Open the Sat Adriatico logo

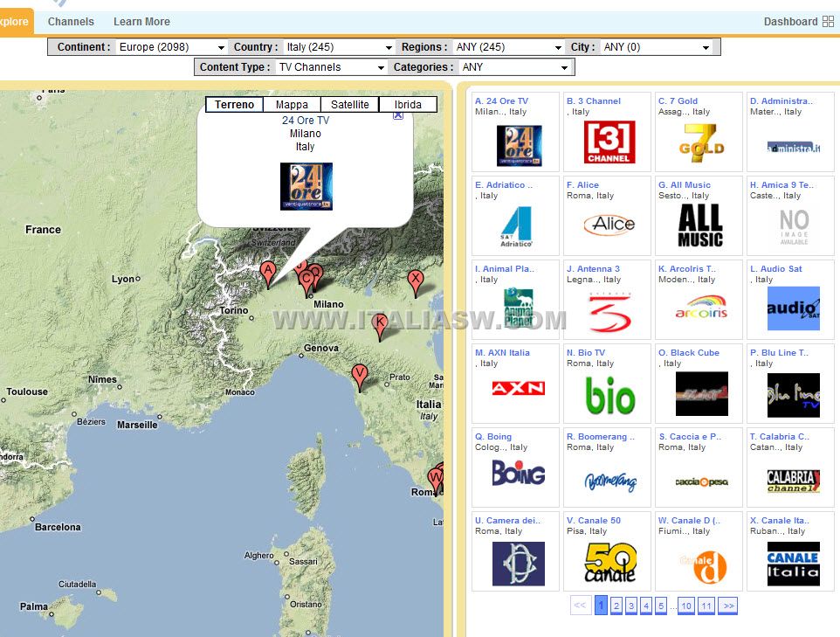[x=517, y=226]
